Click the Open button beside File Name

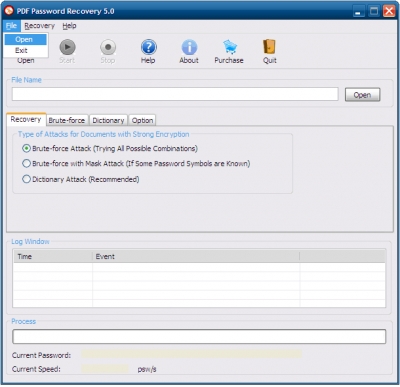(362, 95)
